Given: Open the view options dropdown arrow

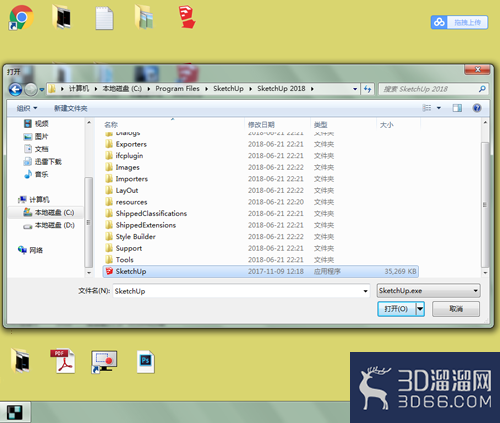Looking at the screenshot, I should [439, 108].
